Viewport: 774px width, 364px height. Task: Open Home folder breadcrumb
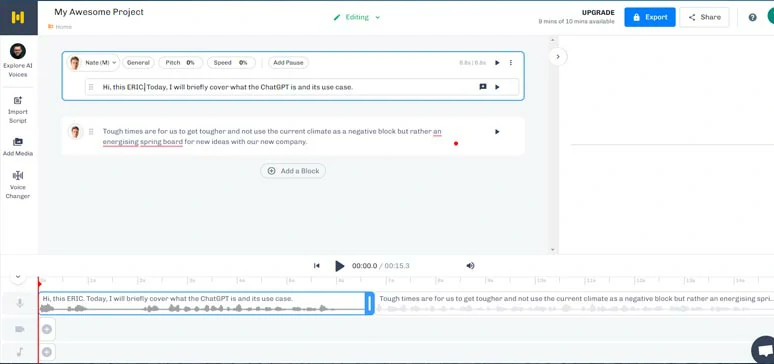pyautogui.click(x=60, y=27)
